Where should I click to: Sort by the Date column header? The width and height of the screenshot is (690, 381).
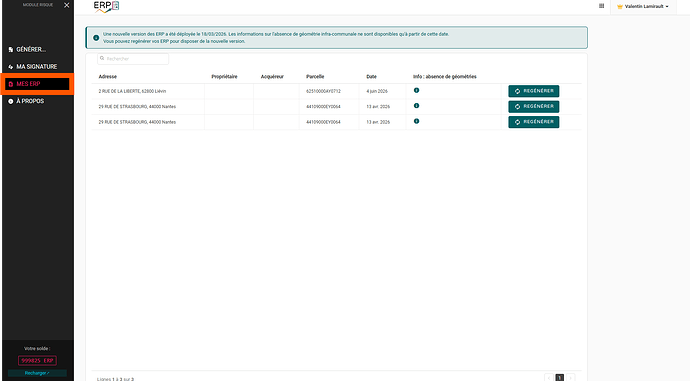(x=371, y=77)
